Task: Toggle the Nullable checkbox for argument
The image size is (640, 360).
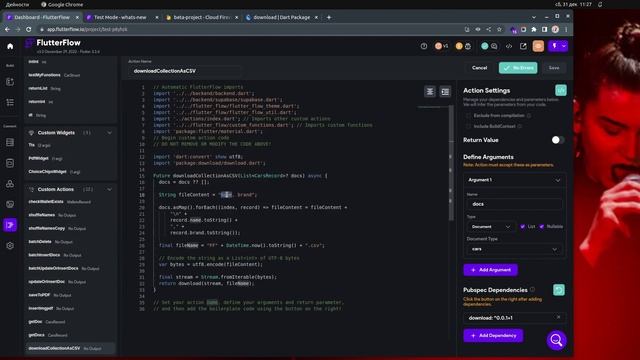Action: pyautogui.click(x=542, y=227)
